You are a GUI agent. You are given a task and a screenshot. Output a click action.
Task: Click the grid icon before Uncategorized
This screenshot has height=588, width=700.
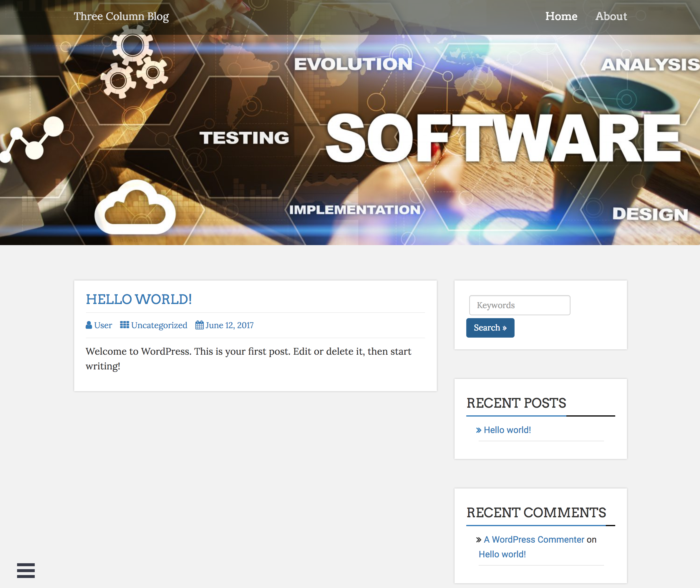(124, 325)
